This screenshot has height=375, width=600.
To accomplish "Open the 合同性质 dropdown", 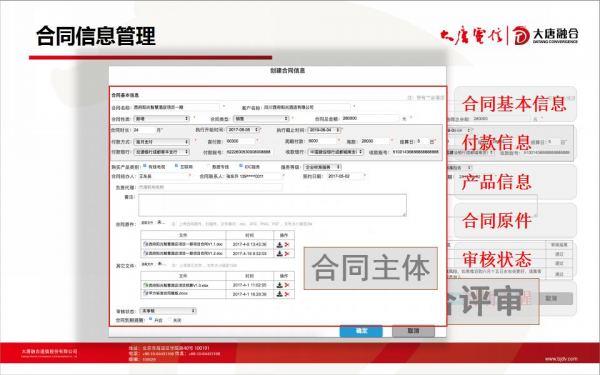I will click(162, 119).
